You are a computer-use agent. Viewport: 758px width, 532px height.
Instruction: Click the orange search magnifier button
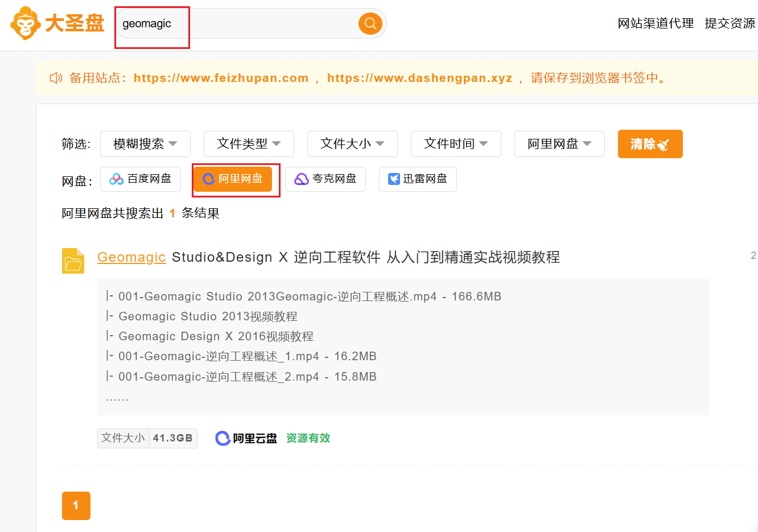pos(370,23)
